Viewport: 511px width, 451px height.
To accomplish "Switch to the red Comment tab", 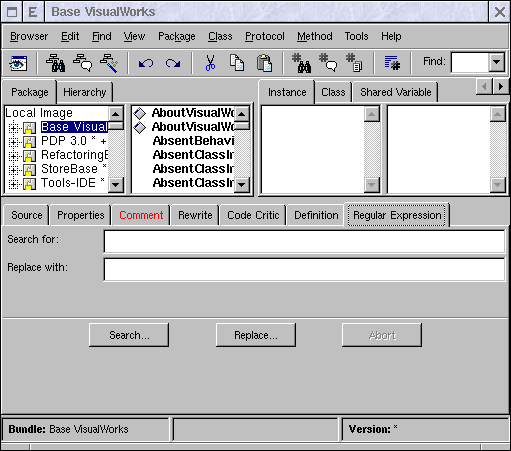I will [x=141, y=215].
